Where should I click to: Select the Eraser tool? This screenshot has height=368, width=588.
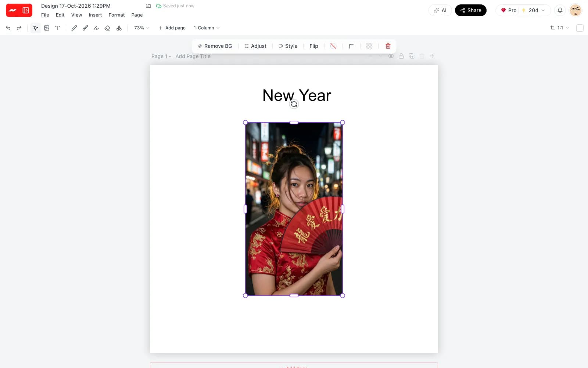[107, 28]
